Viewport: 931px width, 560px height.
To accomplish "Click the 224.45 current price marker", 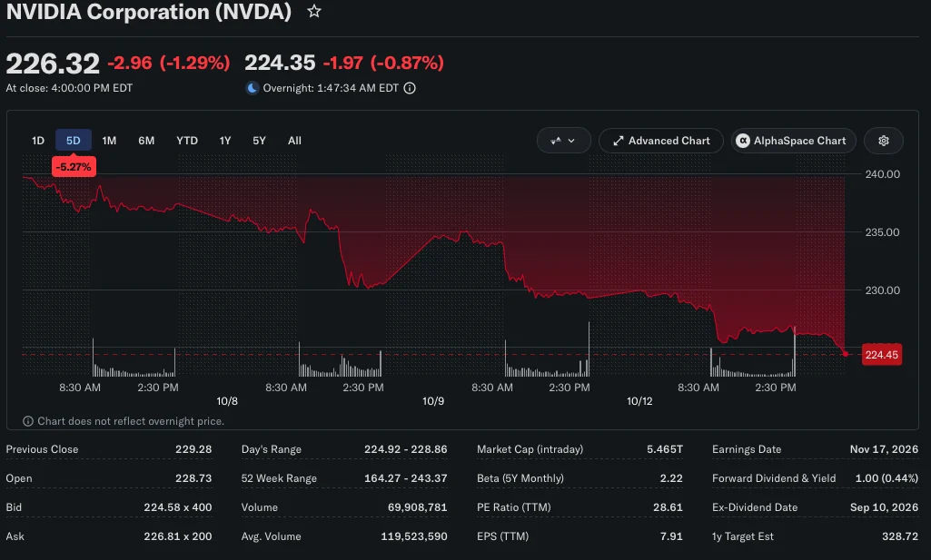I will 882,355.
